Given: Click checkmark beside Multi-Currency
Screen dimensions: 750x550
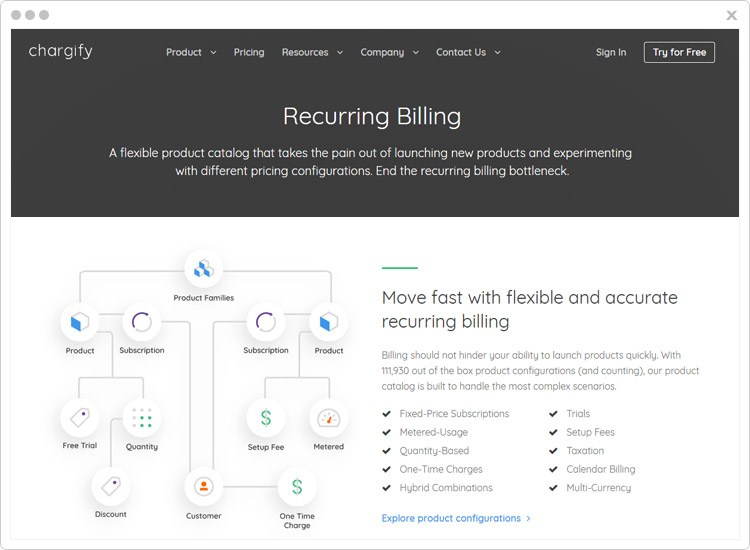Looking at the screenshot, I should (553, 488).
